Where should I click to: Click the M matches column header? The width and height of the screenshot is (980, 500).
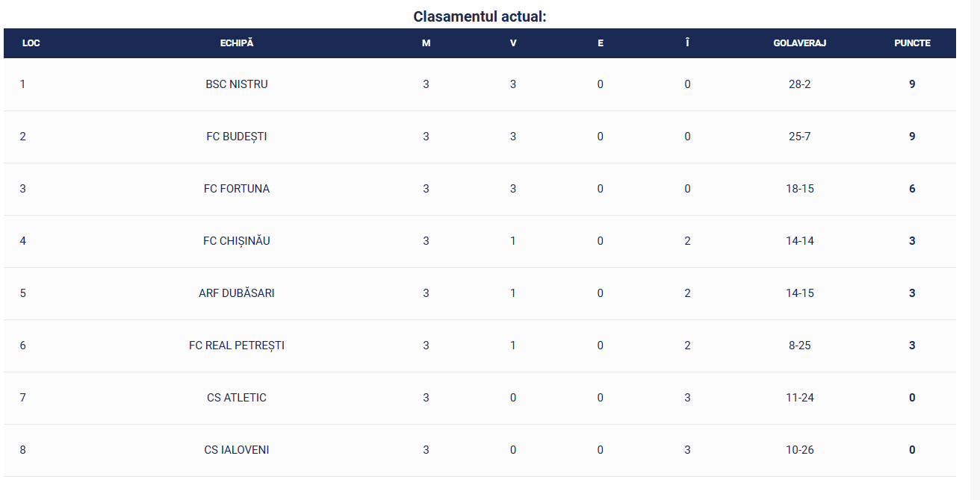click(426, 43)
